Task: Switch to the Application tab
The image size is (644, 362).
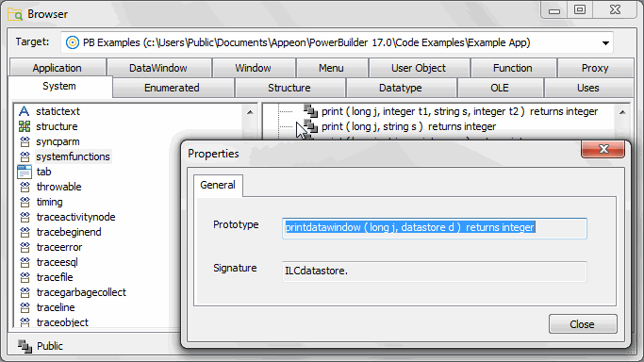Action: pyautogui.click(x=58, y=68)
